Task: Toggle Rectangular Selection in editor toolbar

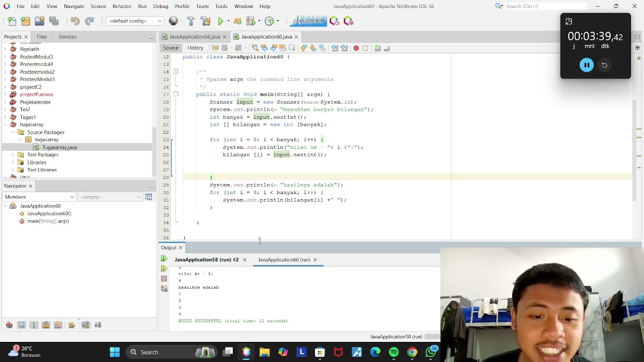Action: tap(292, 48)
